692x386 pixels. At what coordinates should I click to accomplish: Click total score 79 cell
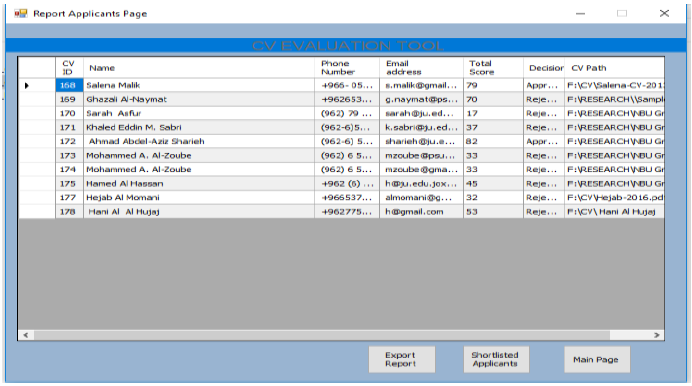point(493,85)
